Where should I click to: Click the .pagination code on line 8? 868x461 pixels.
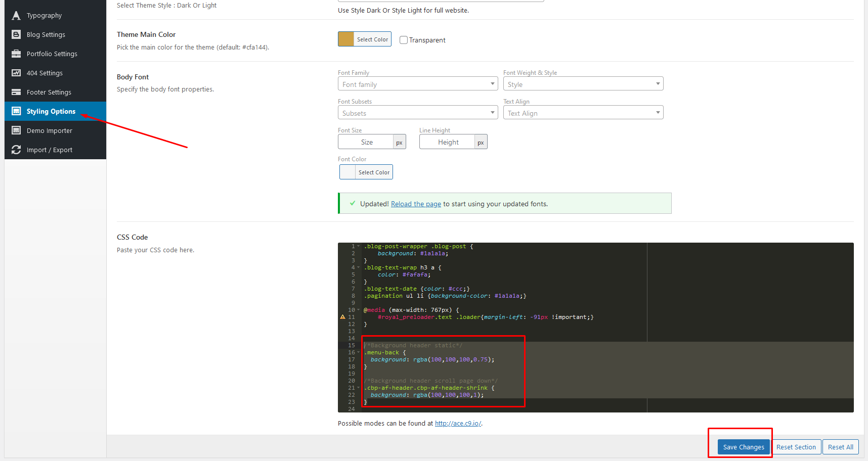[445, 296]
